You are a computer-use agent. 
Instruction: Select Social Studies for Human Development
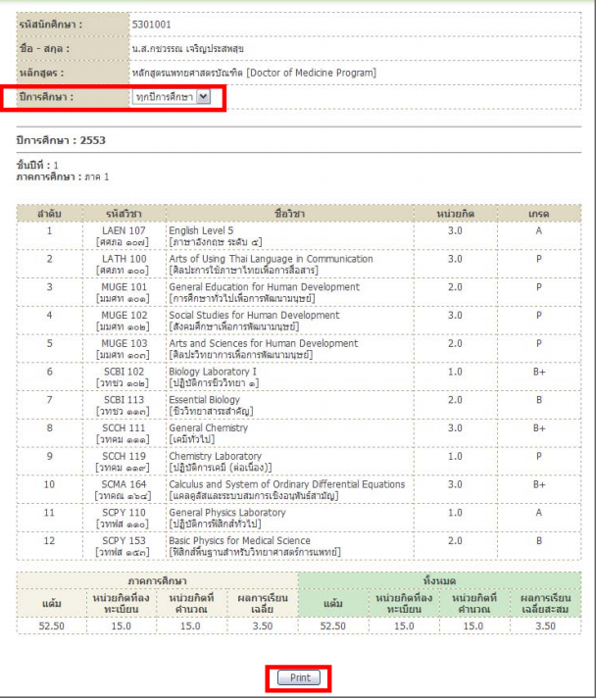click(x=254, y=315)
